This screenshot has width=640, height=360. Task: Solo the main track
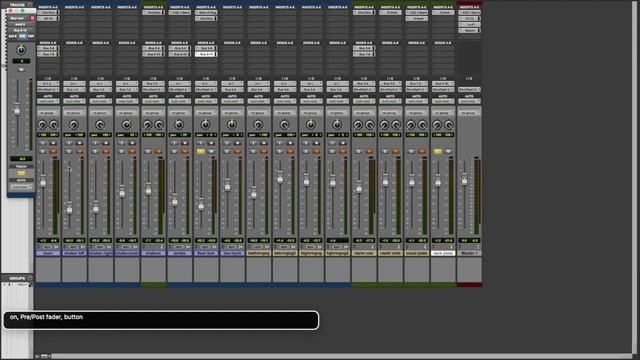pyautogui.click(x=42, y=152)
